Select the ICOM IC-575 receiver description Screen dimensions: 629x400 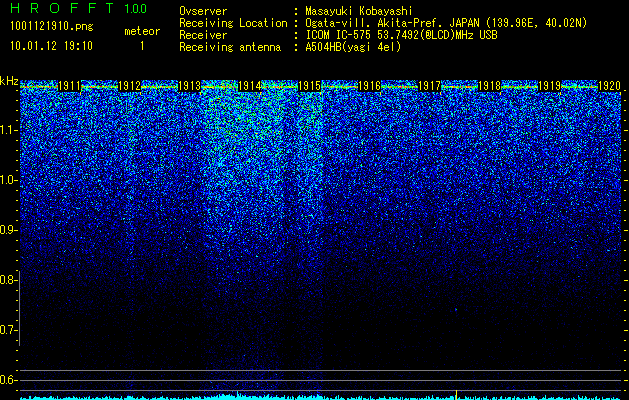coord(401,35)
